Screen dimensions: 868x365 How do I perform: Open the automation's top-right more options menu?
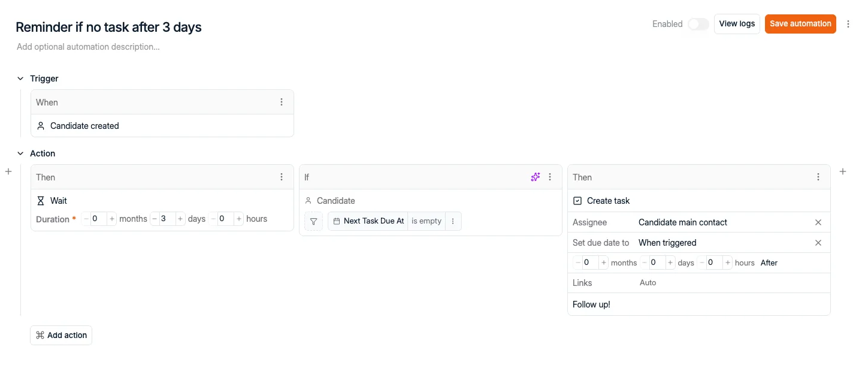tap(848, 24)
